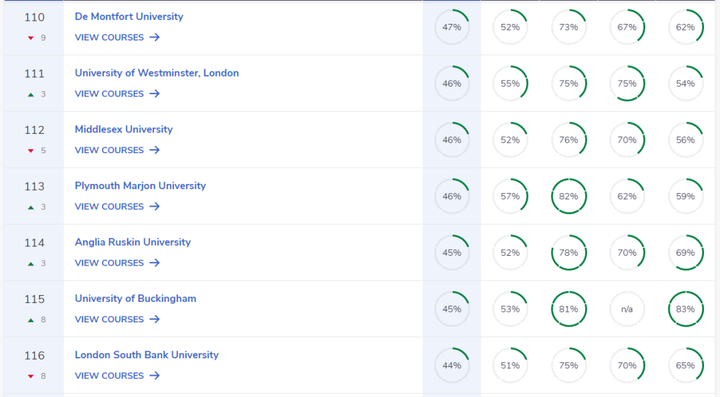Click red down-arrow rank change at 110

point(31,38)
